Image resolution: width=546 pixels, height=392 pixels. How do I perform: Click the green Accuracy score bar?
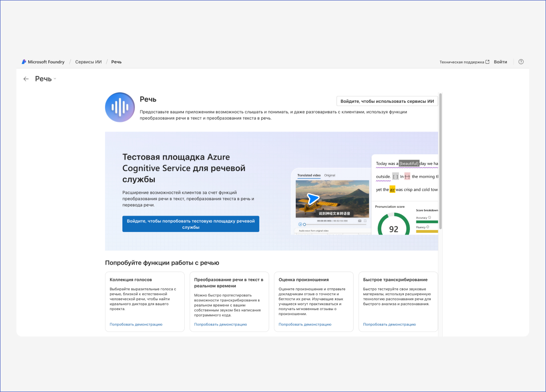point(427,222)
